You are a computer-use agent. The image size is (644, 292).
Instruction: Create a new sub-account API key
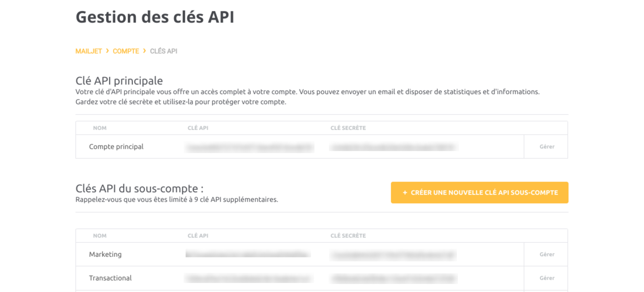[x=479, y=193]
